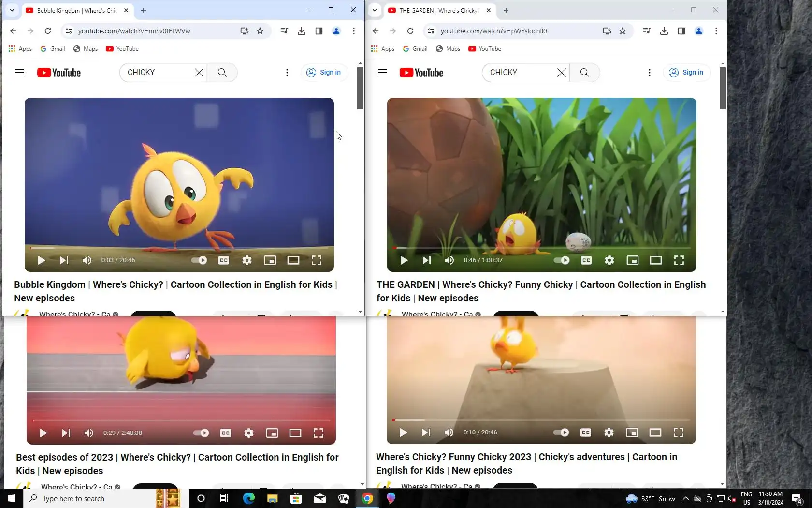Open Chrome menu in THE GARDEN window
This screenshot has width=812, height=508.
pos(716,31)
